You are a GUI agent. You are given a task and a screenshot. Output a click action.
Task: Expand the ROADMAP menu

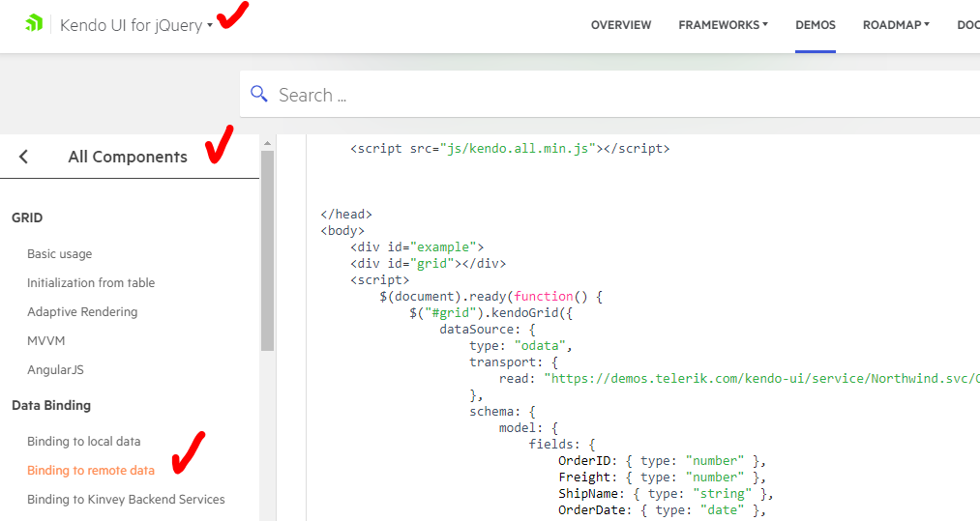coord(896,25)
